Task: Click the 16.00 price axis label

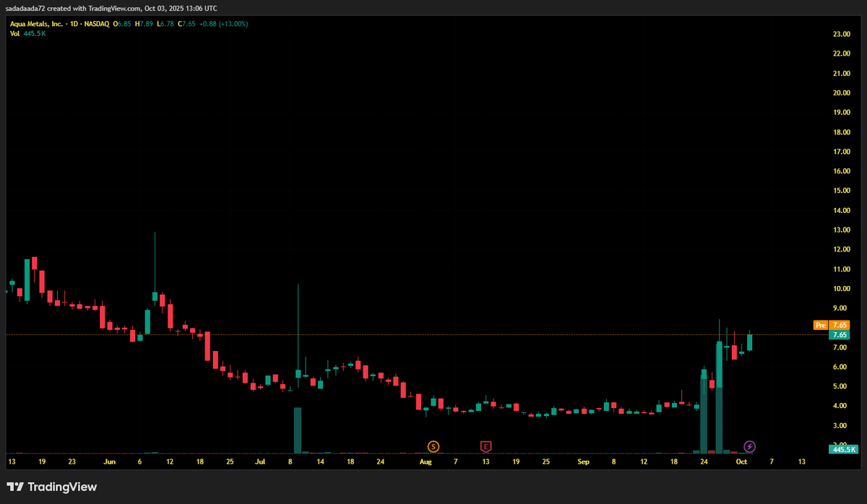Action: click(x=840, y=171)
